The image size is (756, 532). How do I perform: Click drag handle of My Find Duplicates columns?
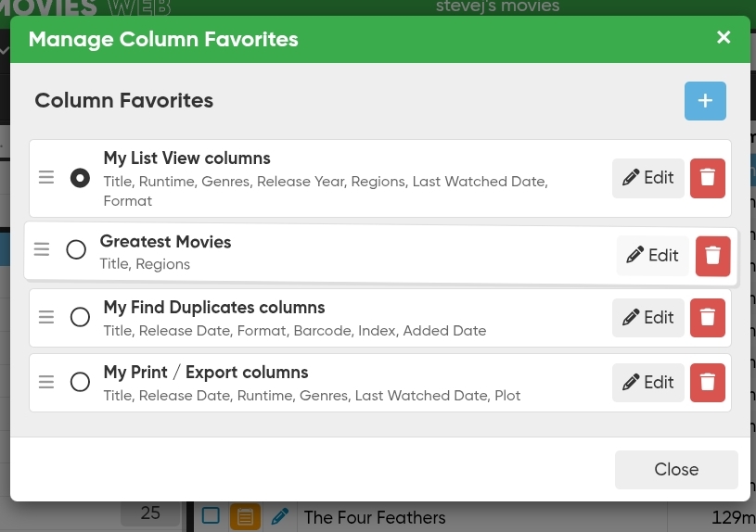(46, 318)
